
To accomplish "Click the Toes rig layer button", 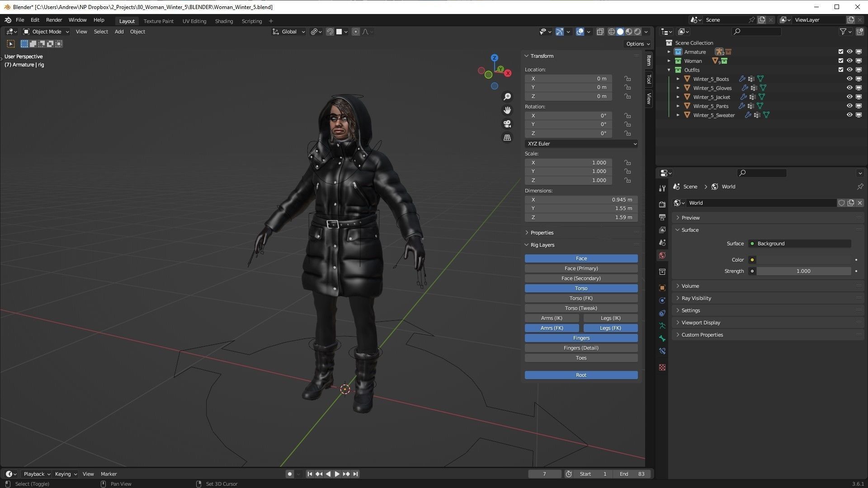I will pos(581,358).
